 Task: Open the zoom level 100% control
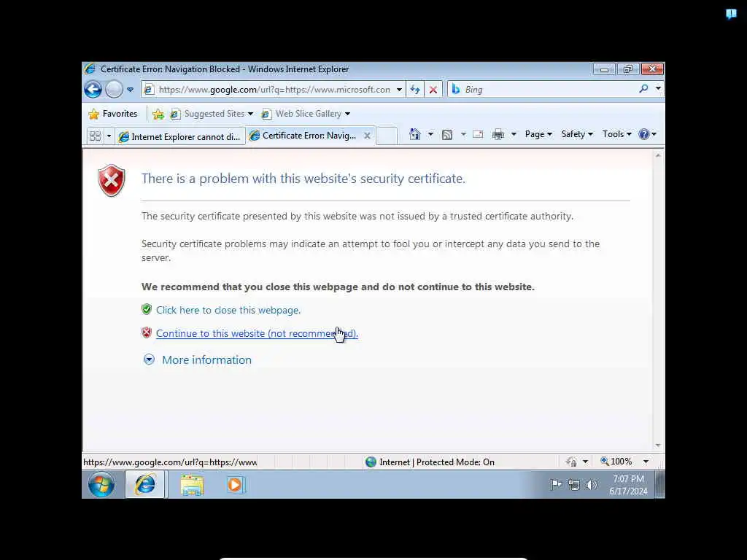pyautogui.click(x=616, y=462)
